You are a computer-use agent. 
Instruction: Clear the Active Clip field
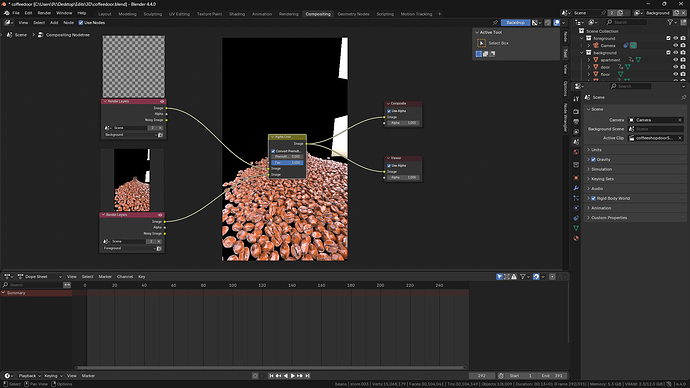680,138
